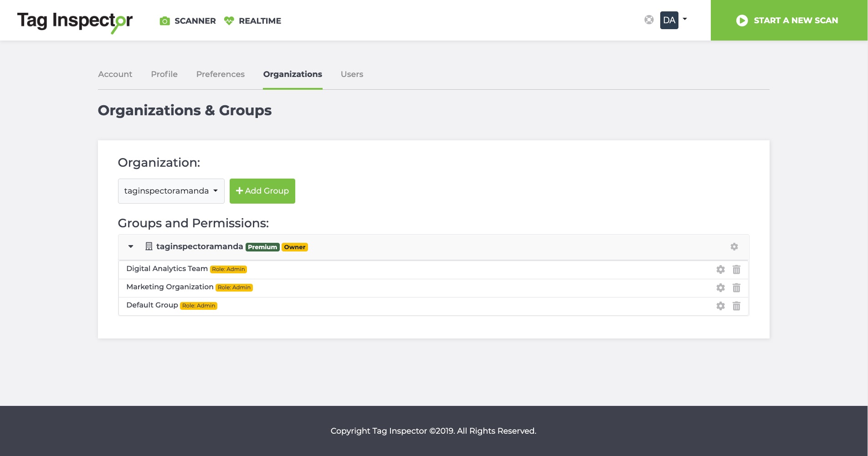
Task: Open settings gear for Marketing Organization
Action: coord(720,288)
